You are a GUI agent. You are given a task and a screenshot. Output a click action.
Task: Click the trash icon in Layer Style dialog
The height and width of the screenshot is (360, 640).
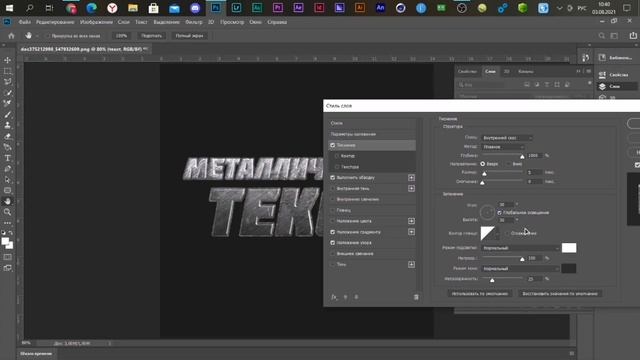click(416, 297)
